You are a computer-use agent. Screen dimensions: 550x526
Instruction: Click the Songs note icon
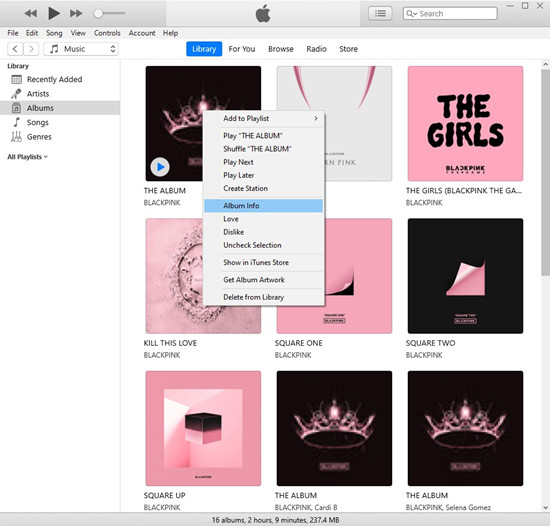coord(16,122)
